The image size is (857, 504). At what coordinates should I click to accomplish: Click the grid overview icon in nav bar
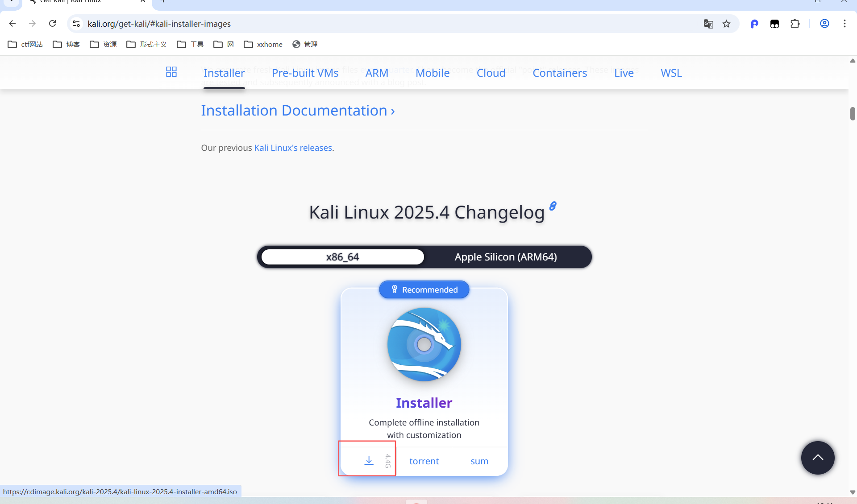[x=171, y=72]
